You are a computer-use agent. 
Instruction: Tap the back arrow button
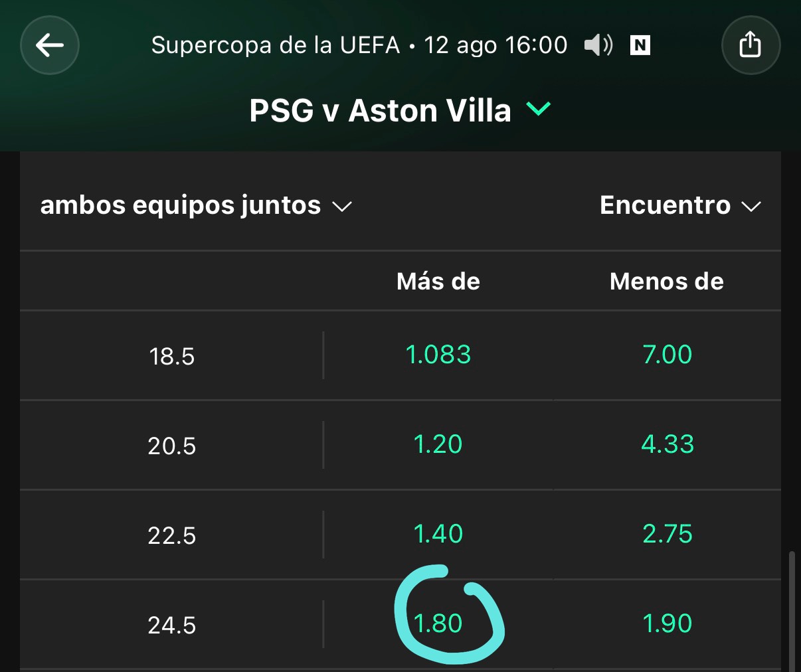click(50, 45)
